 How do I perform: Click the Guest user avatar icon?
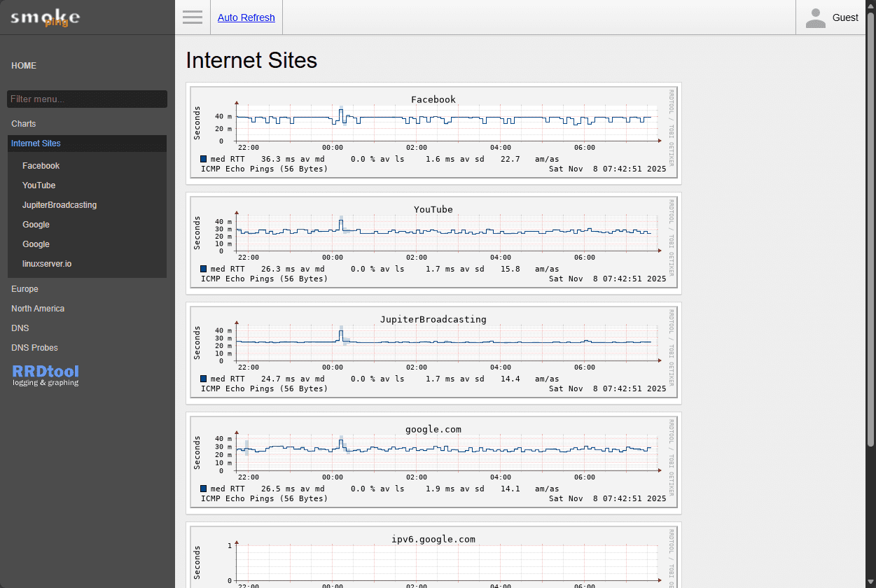(x=814, y=17)
